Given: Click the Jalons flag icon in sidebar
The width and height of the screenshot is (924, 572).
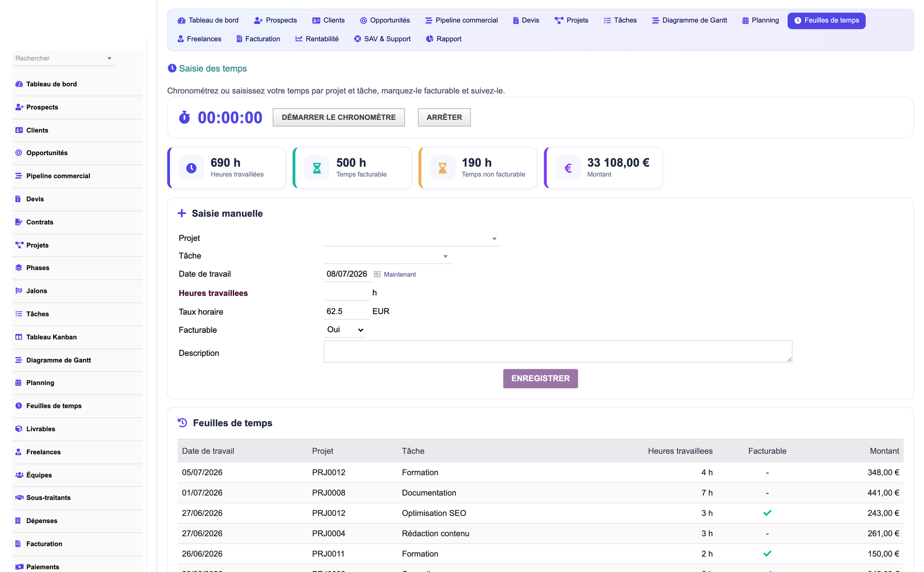Looking at the screenshot, I should (19, 291).
